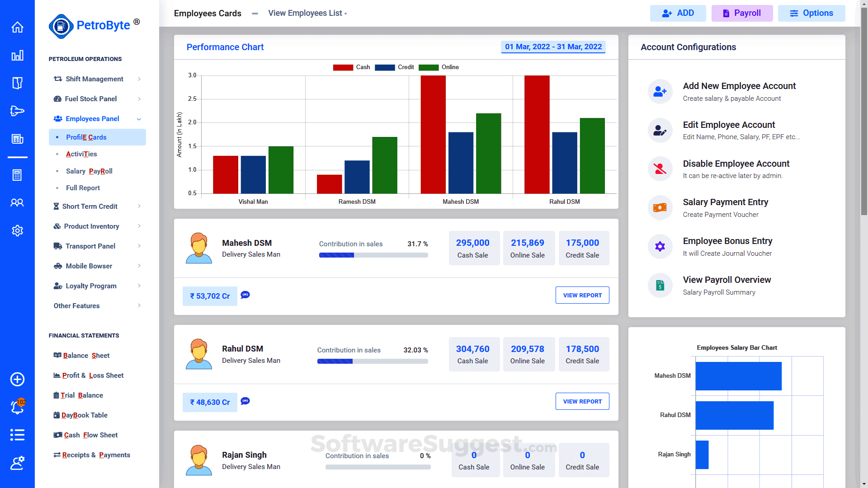The height and width of the screenshot is (488, 868).
Task: Open the Settings gear in the sidebar
Action: (x=17, y=230)
